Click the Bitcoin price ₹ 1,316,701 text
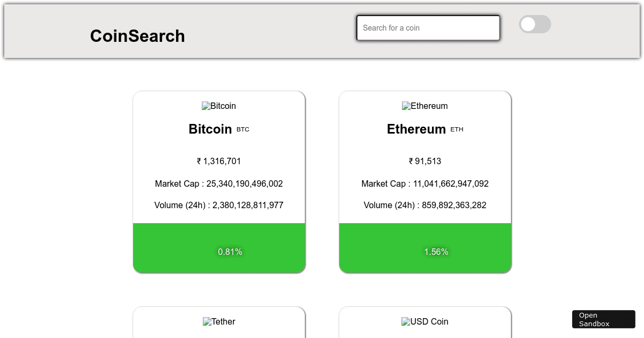The width and height of the screenshot is (644, 338). pyautogui.click(x=219, y=161)
